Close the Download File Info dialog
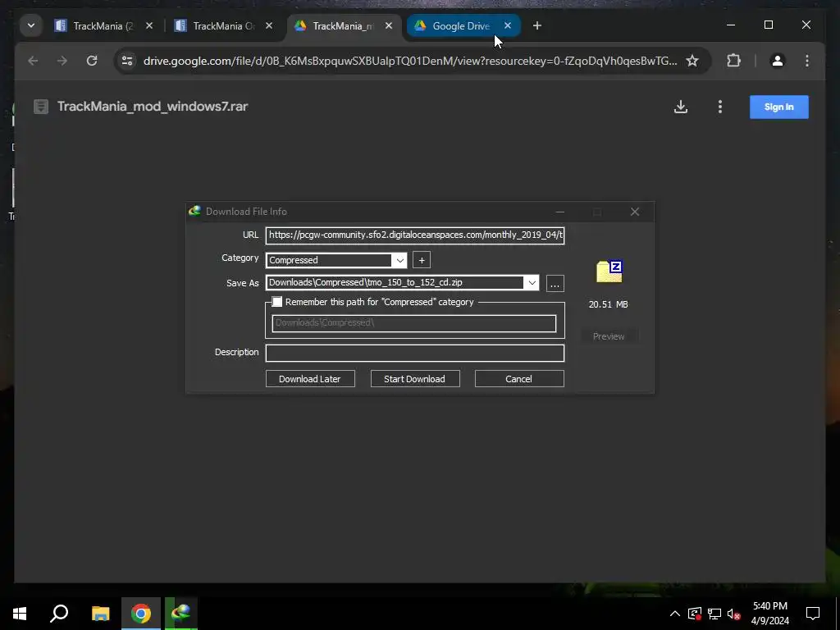This screenshot has height=630, width=840. pyautogui.click(x=635, y=212)
